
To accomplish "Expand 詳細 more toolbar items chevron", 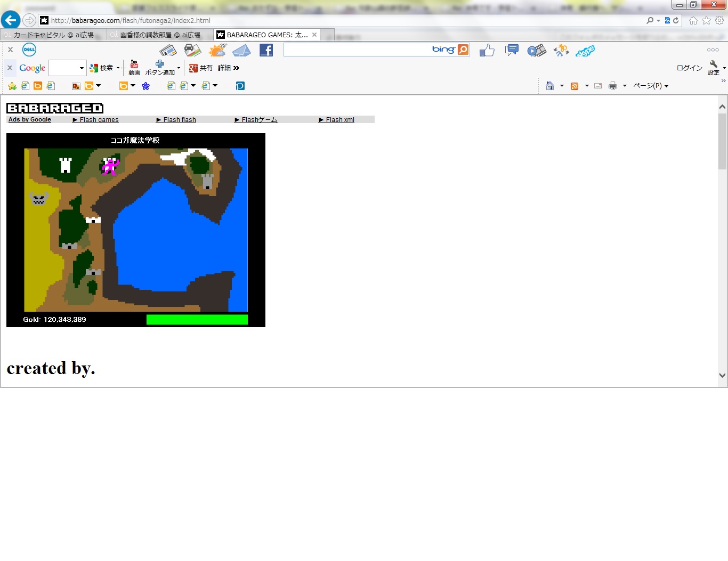I will (x=236, y=68).
